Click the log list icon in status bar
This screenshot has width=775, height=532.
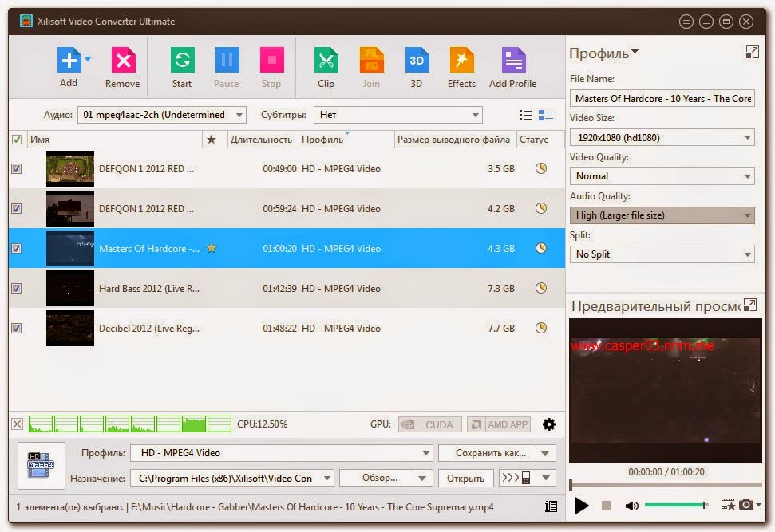(x=551, y=506)
